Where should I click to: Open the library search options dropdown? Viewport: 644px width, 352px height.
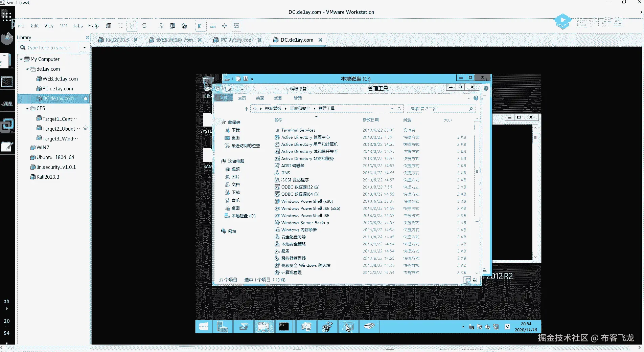pyautogui.click(x=85, y=48)
